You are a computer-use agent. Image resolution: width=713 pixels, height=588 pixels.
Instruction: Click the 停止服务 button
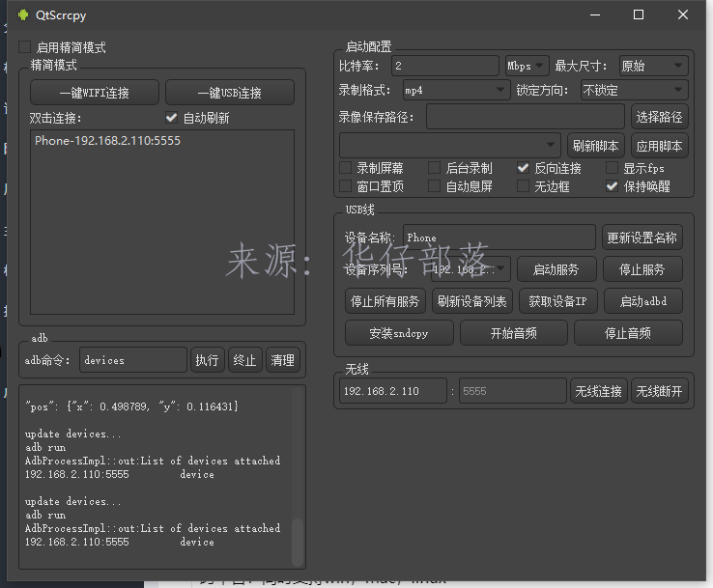[x=642, y=269]
